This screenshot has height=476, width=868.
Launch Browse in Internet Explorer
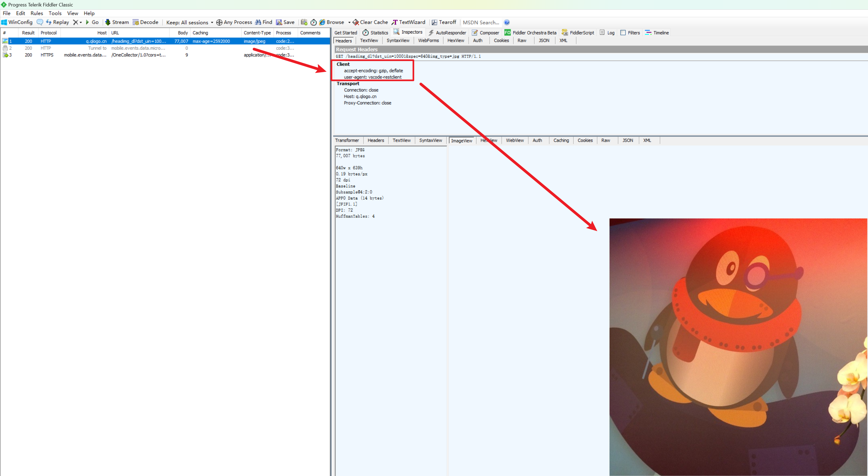click(x=332, y=22)
